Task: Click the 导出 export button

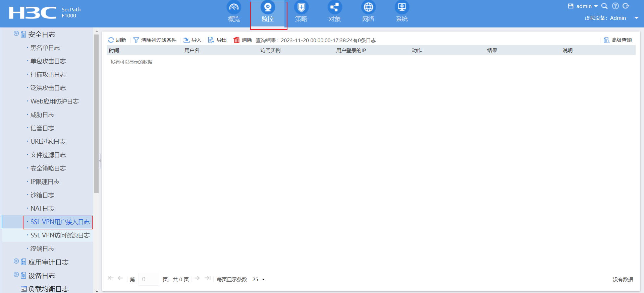Action: pyautogui.click(x=217, y=40)
